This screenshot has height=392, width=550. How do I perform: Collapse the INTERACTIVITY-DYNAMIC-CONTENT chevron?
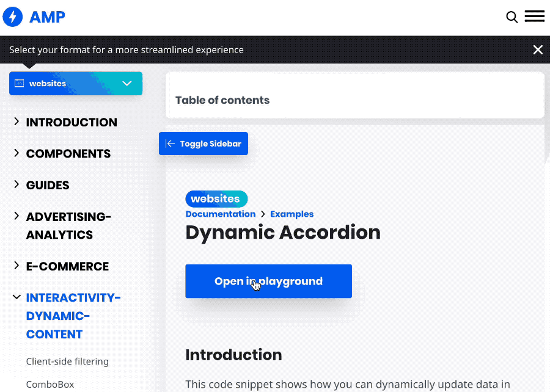click(x=16, y=297)
